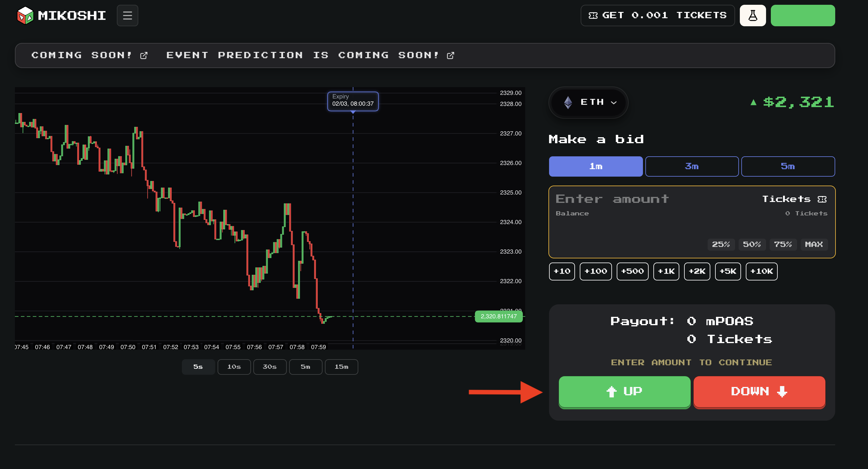Screen dimensions: 868x469
Task: Select the 5m bid duration
Action: pyautogui.click(x=788, y=166)
